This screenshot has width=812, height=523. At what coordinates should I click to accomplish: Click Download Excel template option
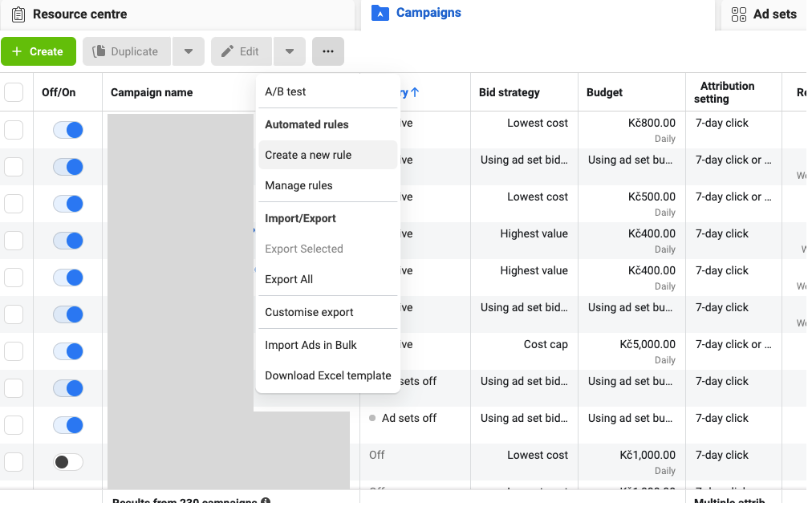[x=327, y=375]
